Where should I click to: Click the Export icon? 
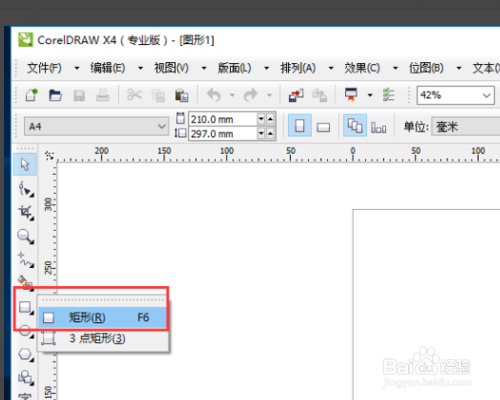(x=319, y=95)
